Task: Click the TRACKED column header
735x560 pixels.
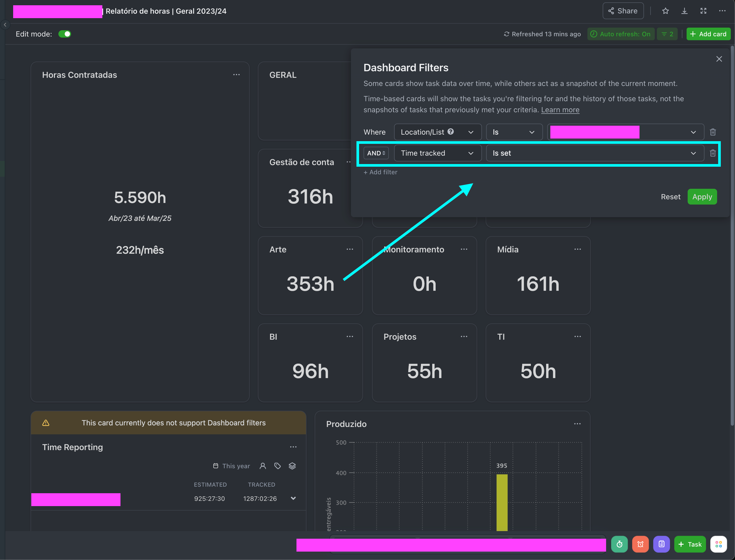Action: click(x=261, y=485)
